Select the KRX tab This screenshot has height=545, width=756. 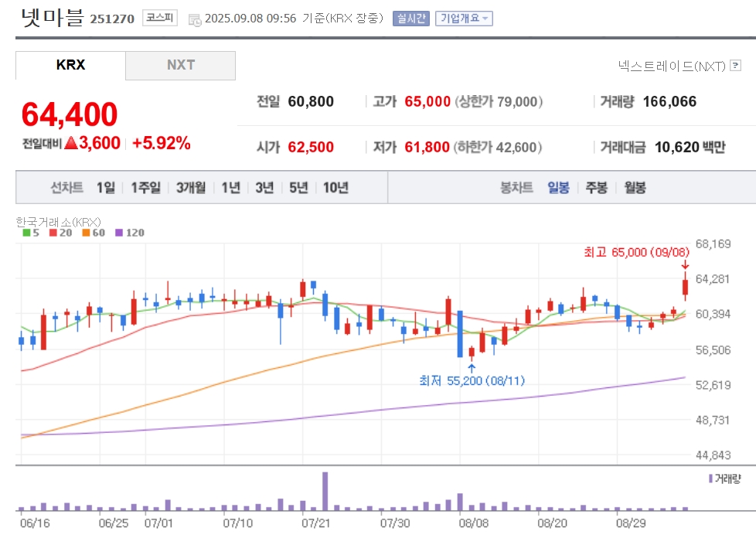tap(70, 65)
